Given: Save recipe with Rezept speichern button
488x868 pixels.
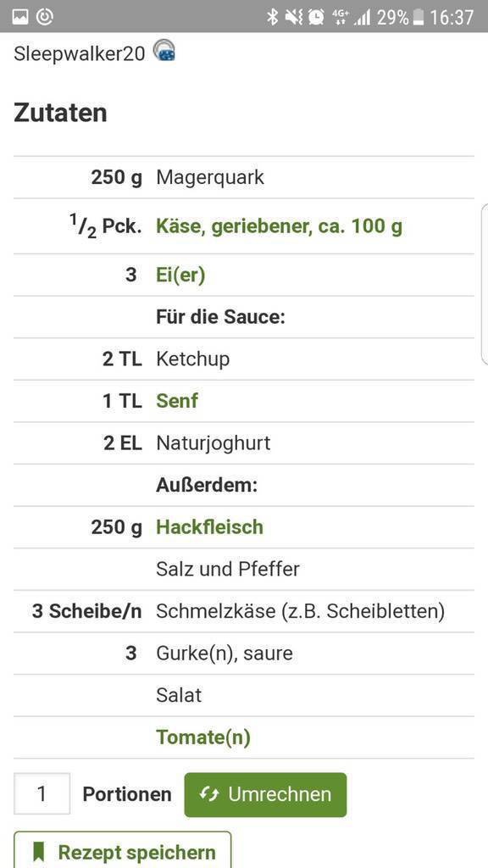Looking at the screenshot, I should [x=122, y=849].
